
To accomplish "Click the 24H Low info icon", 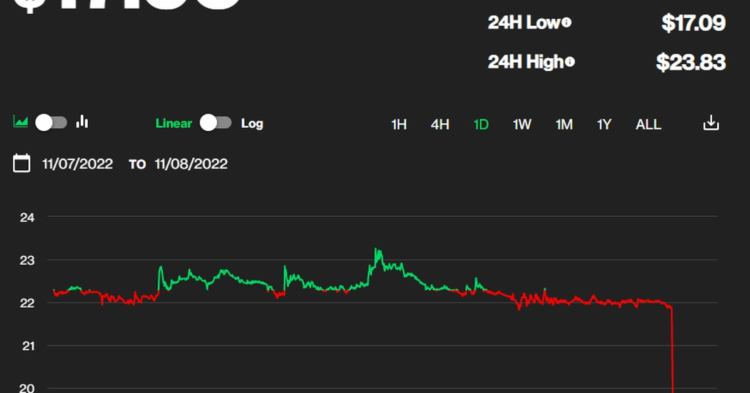I will point(566,22).
